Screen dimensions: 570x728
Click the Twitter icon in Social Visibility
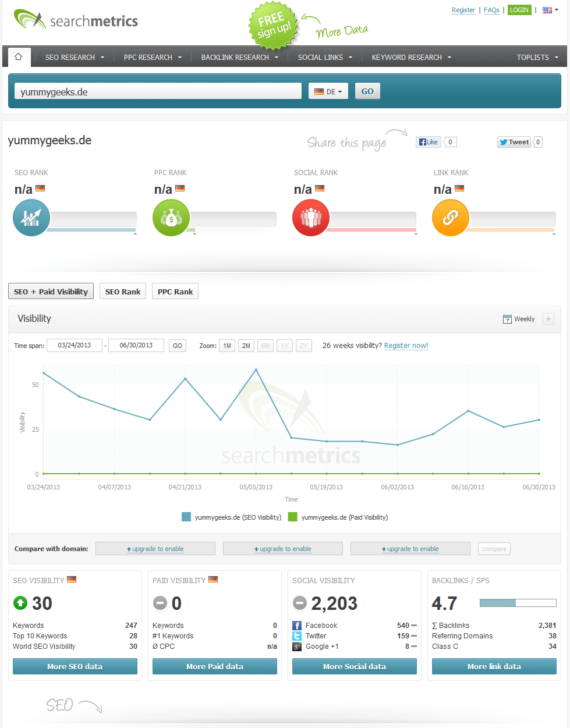coord(297,636)
